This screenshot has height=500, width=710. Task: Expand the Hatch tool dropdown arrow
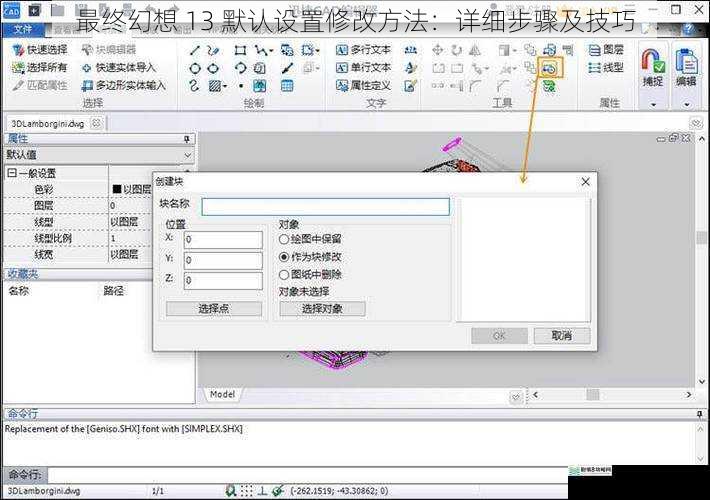click(225, 86)
